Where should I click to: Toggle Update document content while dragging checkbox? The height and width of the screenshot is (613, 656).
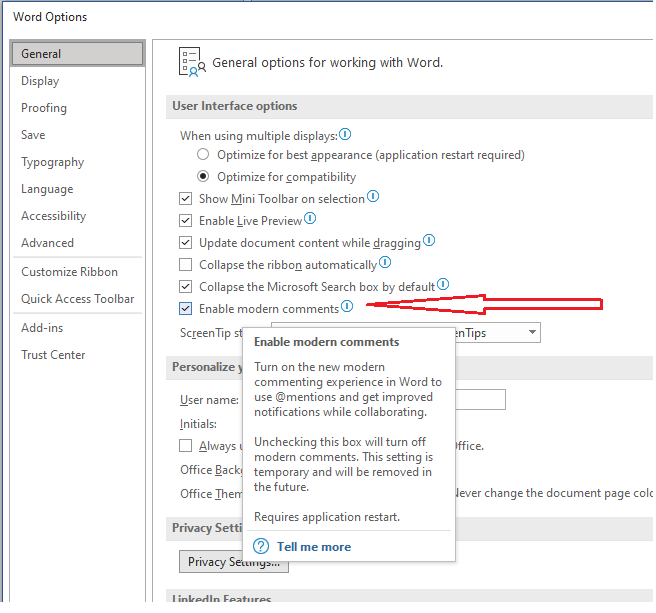[x=185, y=243]
